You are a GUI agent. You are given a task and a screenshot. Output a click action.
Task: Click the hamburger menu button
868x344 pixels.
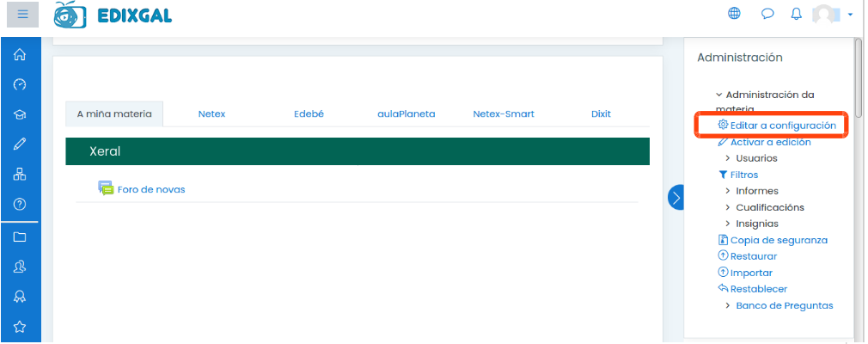[22, 14]
